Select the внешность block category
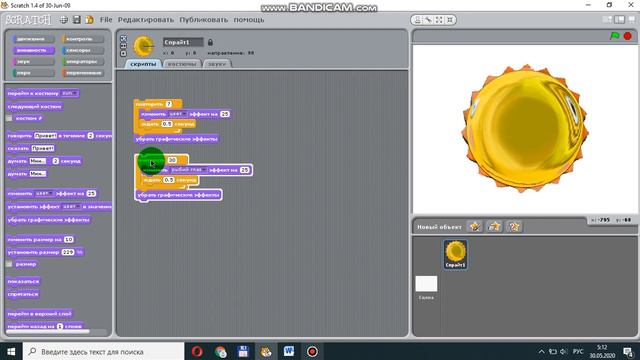This screenshot has width=640, height=360. 33,50
